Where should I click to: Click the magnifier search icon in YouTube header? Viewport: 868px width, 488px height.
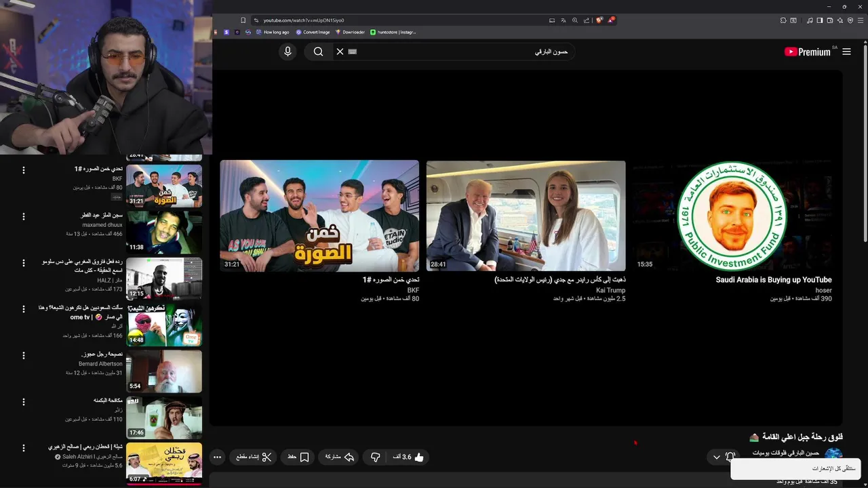(x=318, y=52)
